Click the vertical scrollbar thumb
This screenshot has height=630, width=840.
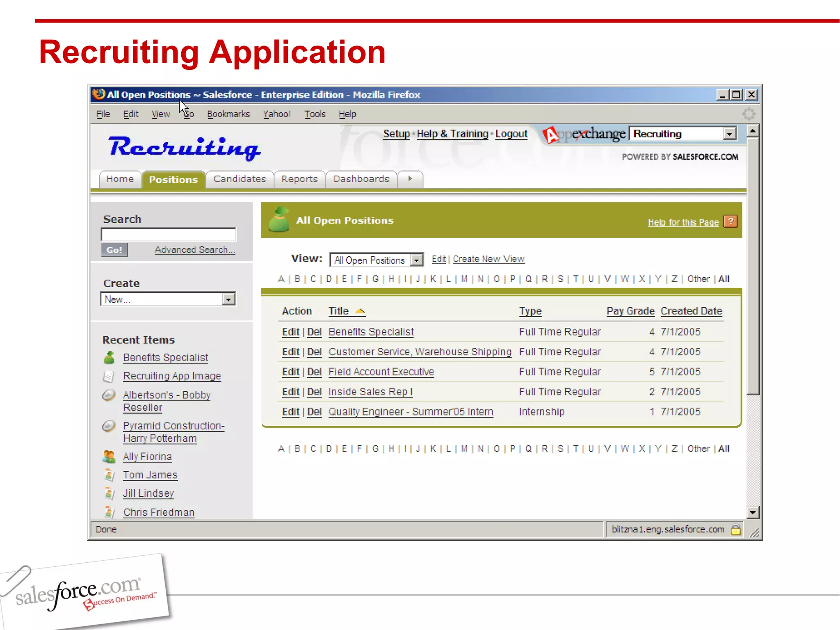753,266
